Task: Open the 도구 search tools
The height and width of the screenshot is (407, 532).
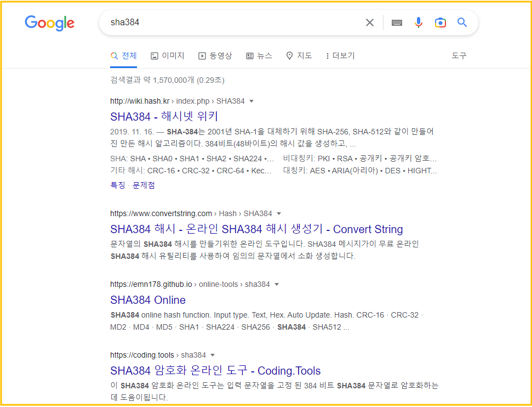Action: click(459, 55)
